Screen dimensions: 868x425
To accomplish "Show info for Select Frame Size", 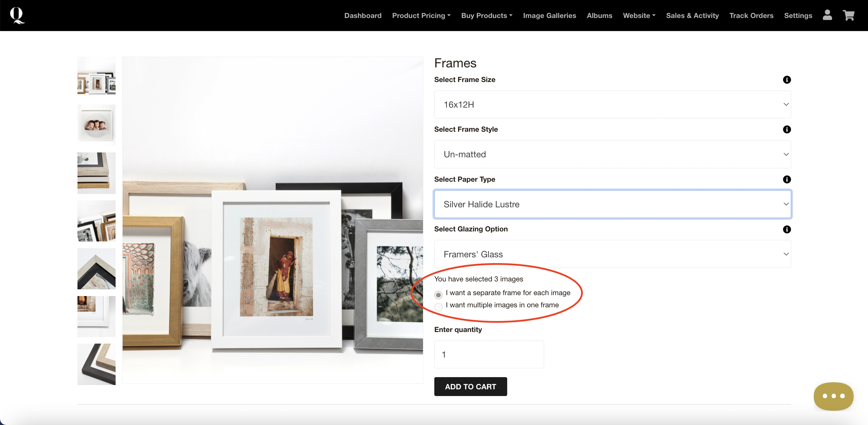I will [x=787, y=80].
